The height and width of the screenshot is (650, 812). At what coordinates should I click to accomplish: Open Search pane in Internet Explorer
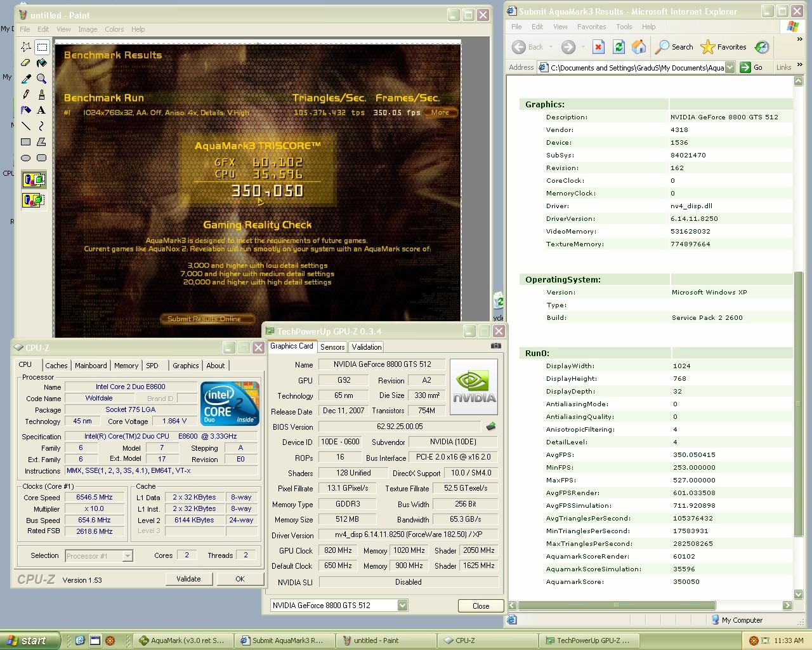[x=674, y=47]
